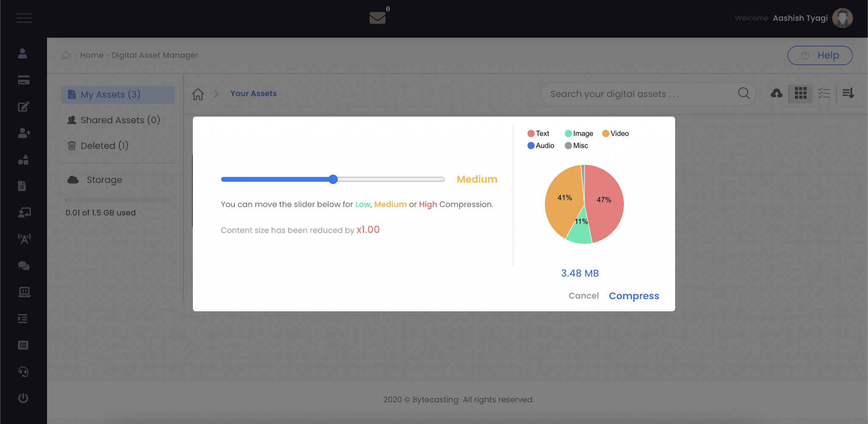Move the compression slider handle
This screenshot has width=868, height=424.
point(333,179)
